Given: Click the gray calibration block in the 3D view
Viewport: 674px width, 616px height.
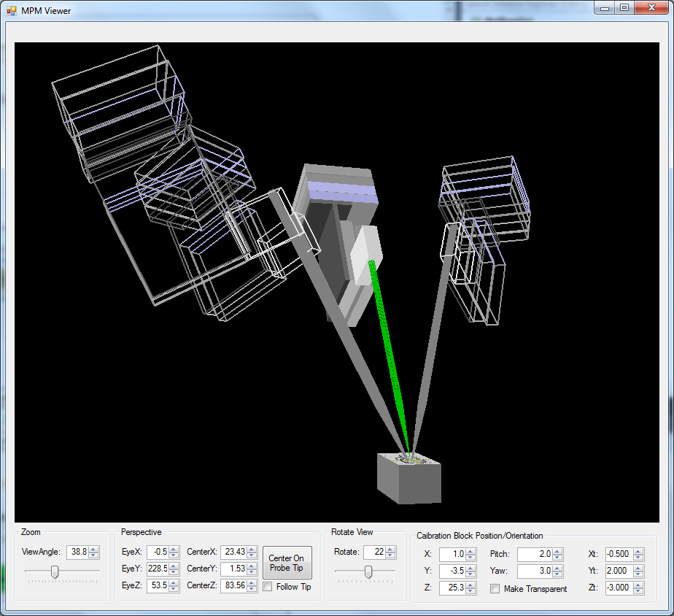Looking at the screenshot, I should pos(408,480).
